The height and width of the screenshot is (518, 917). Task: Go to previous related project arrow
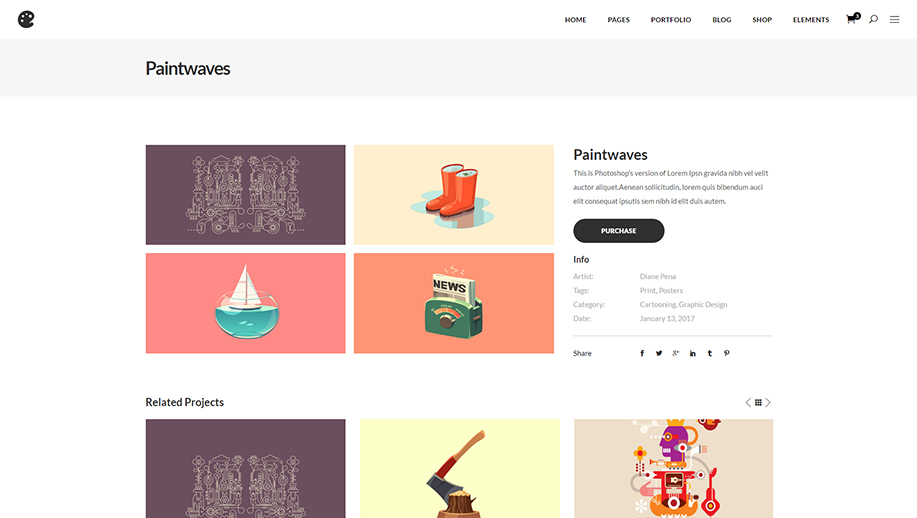tap(748, 402)
